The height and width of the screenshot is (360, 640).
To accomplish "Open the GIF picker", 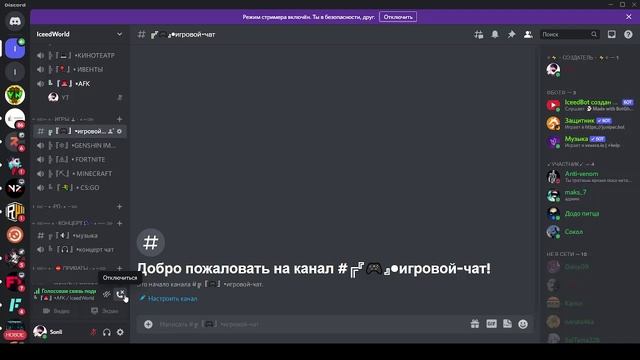I will pos(491,324).
